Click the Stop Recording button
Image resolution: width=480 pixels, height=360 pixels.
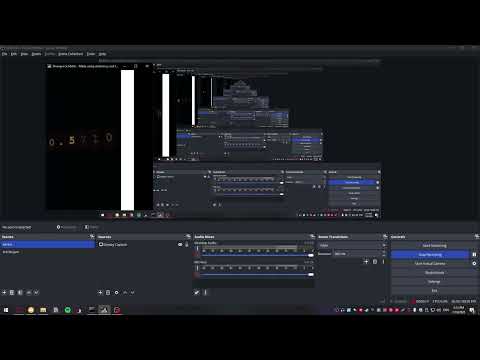430,254
